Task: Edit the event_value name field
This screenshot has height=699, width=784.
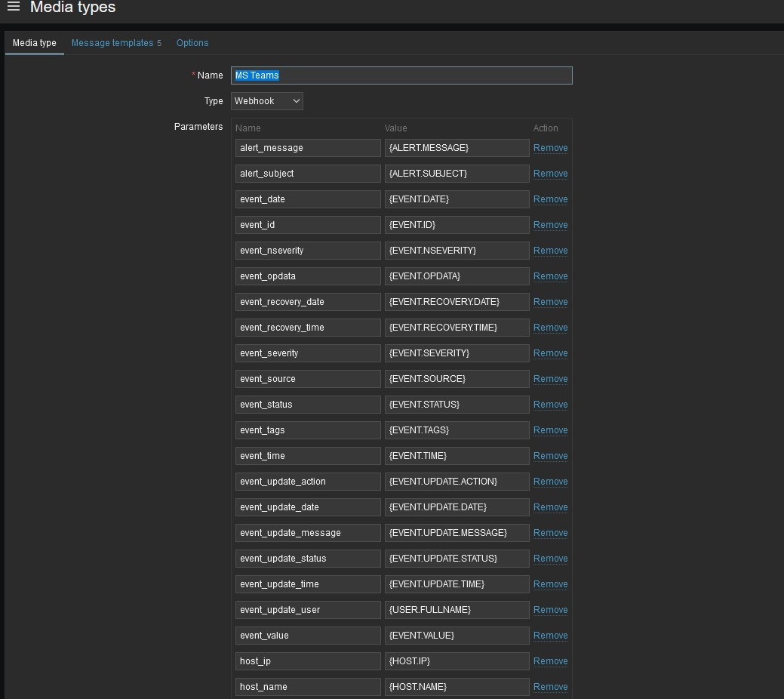Action: point(308,636)
